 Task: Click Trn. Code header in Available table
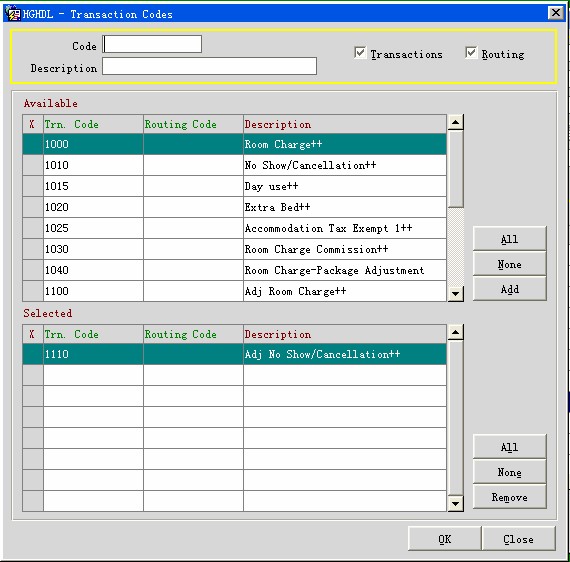coord(93,124)
